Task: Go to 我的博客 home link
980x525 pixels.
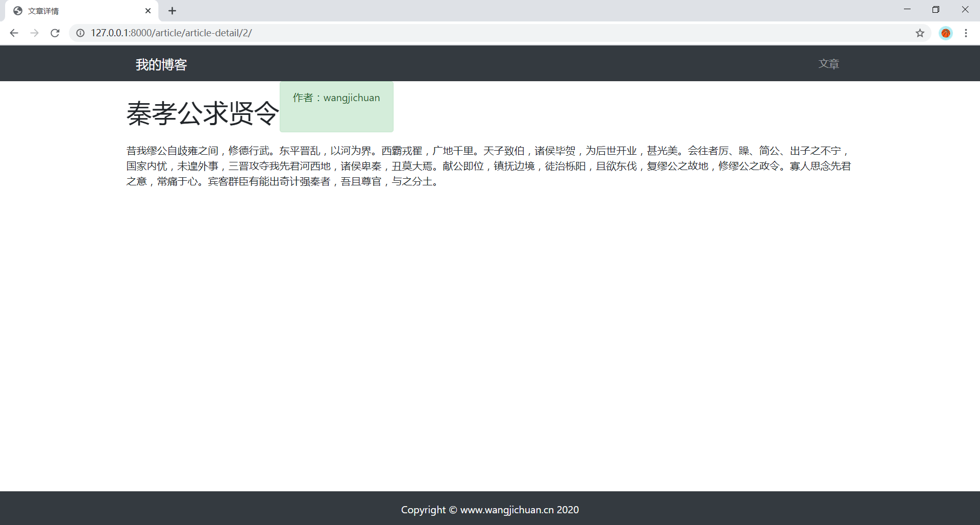Action: (x=161, y=64)
